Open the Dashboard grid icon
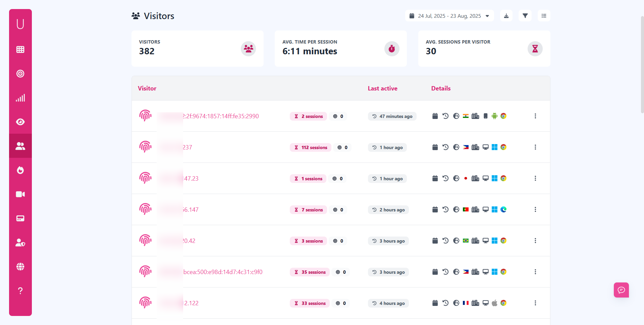 coord(20,49)
